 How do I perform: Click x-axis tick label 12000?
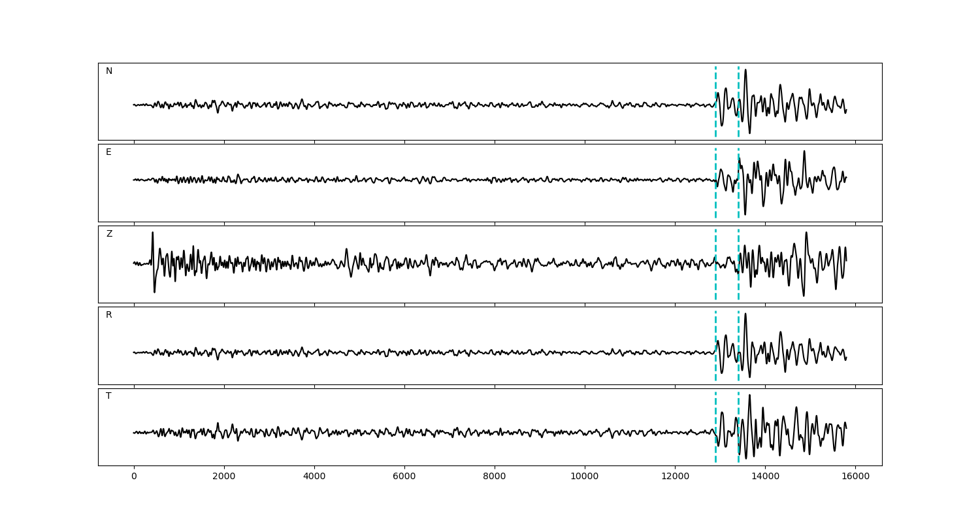[675, 477]
